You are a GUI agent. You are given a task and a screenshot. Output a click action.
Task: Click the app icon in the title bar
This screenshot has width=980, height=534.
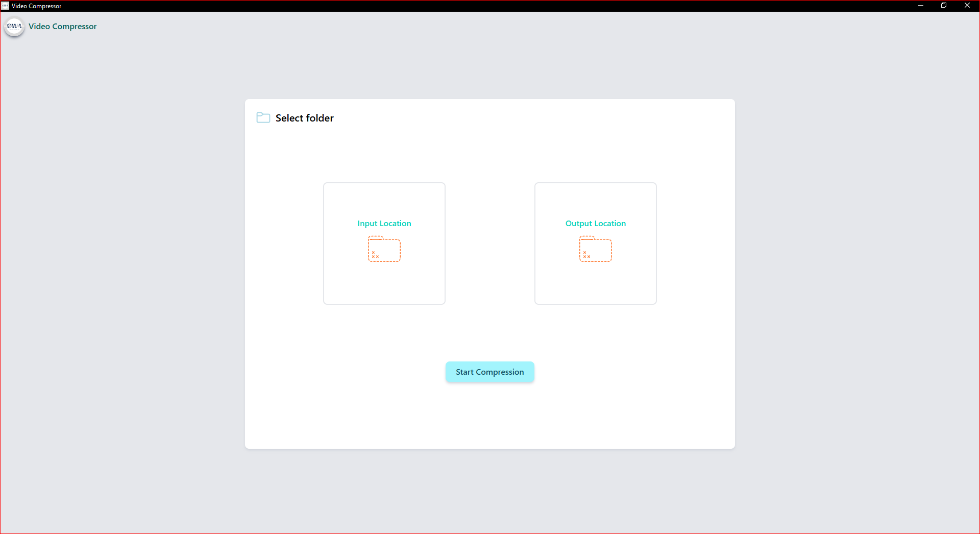5,6
